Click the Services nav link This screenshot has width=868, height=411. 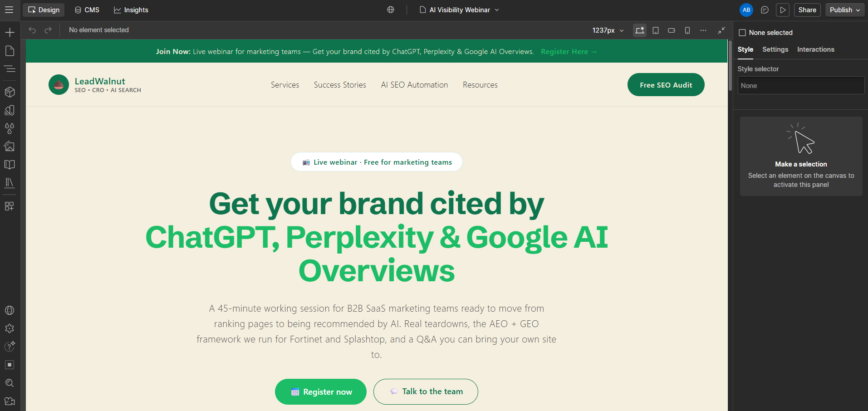[x=285, y=85]
